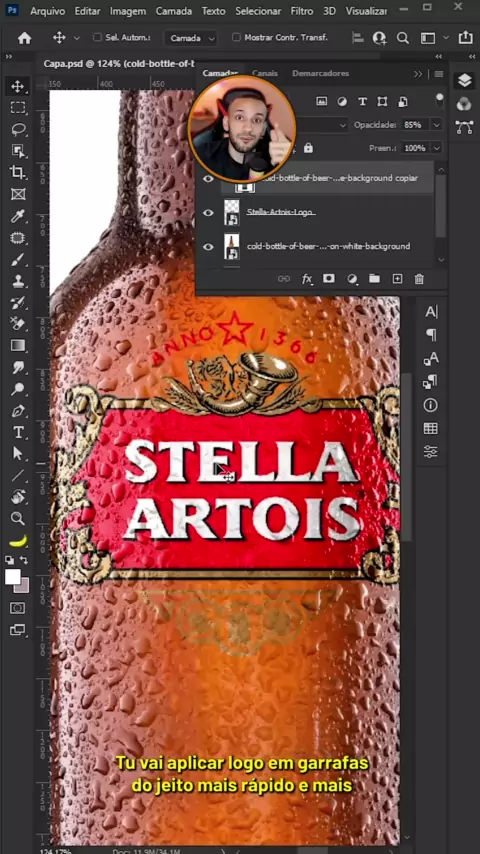This screenshot has height=854, width=480.
Task: Open the Filtro menu
Action: 302,11
